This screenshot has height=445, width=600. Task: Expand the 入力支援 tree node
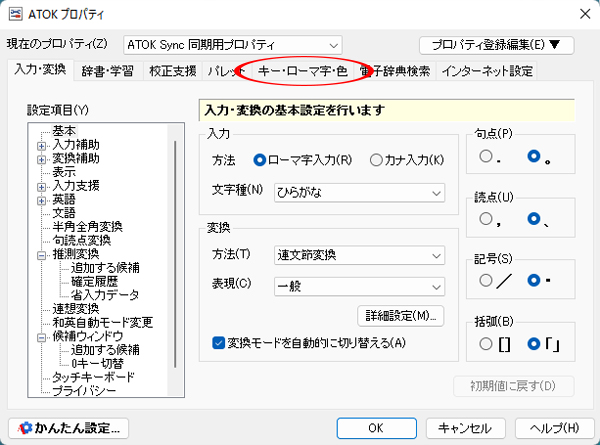[x=41, y=187]
